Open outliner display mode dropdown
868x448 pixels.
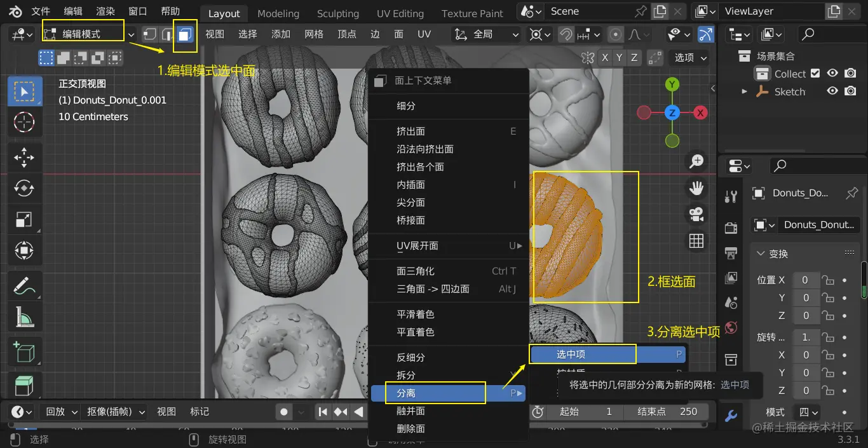coord(738,34)
